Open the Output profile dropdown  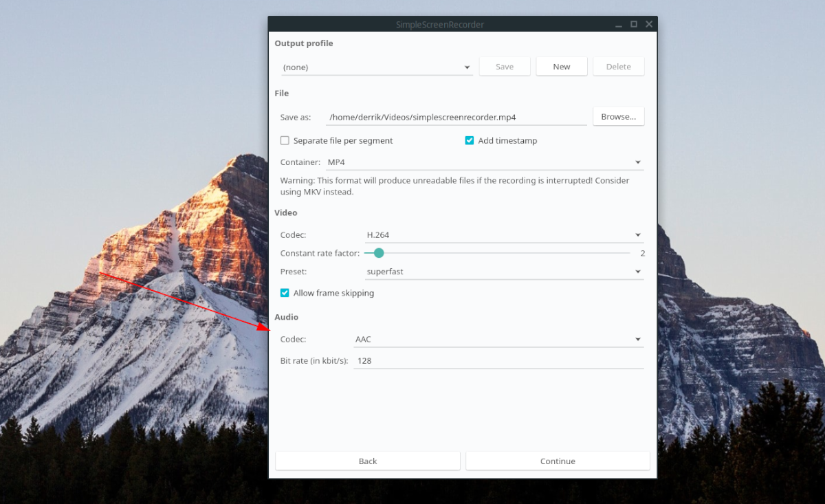tap(376, 67)
